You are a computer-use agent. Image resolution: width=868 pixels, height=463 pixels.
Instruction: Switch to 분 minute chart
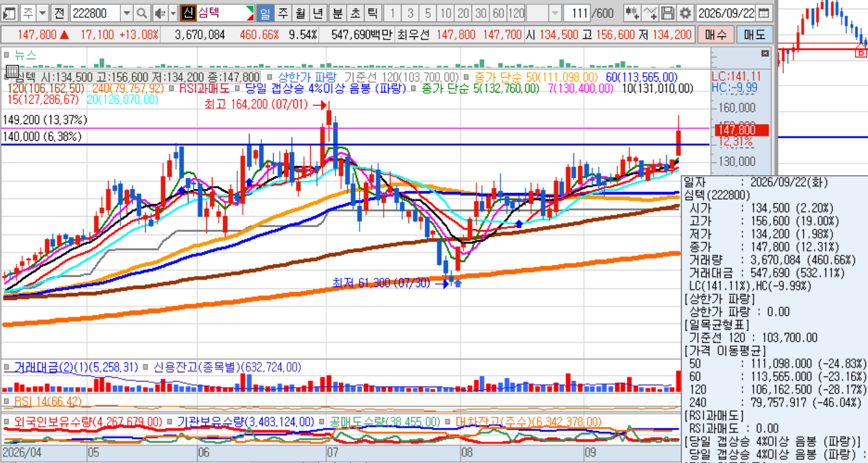click(337, 12)
